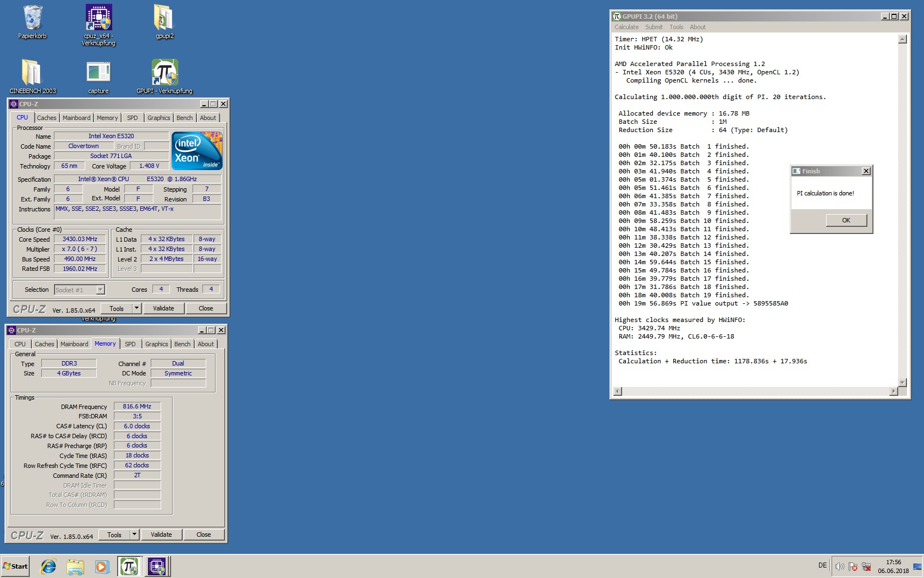
Task: Click GPUPI horizontal scrollbar right arrow
Action: coord(893,391)
